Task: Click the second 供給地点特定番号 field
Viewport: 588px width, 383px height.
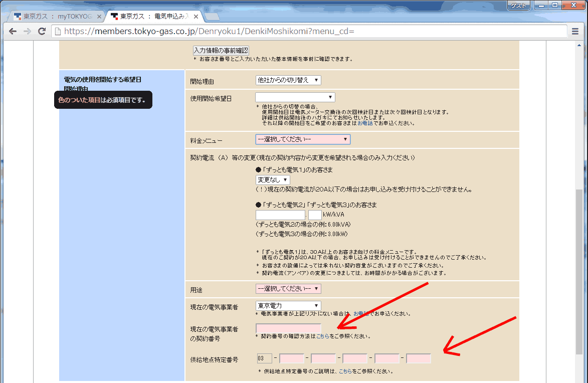Action: tap(292, 358)
